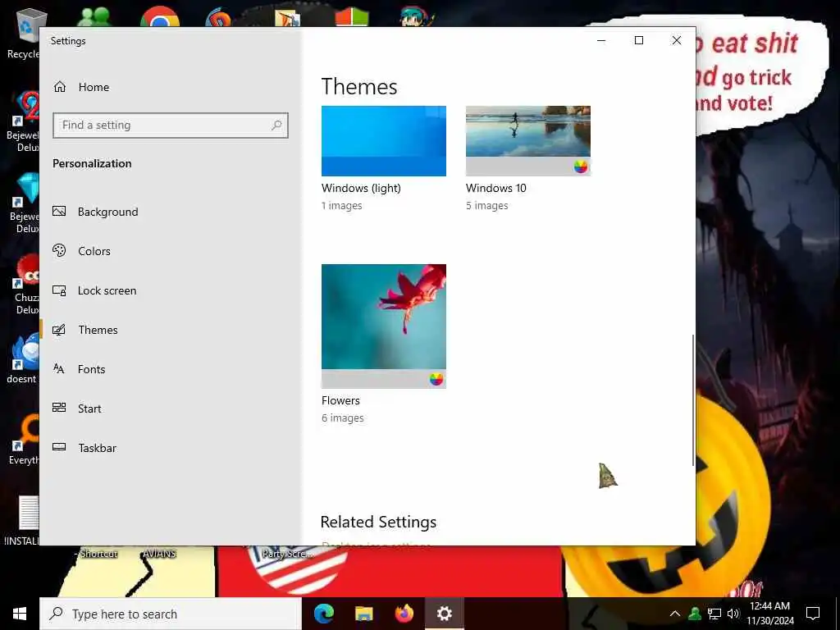The width and height of the screenshot is (840, 630).
Task: Click the "5 images" label under Windows 10
Action: click(x=487, y=206)
